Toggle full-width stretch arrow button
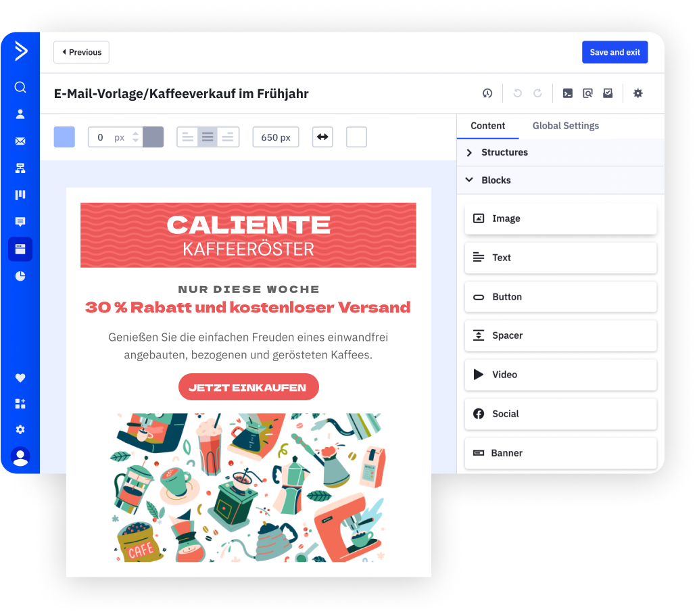 tap(322, 137)
